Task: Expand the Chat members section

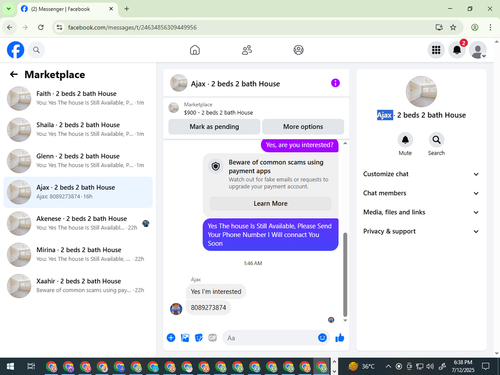Action: point(421,193)
